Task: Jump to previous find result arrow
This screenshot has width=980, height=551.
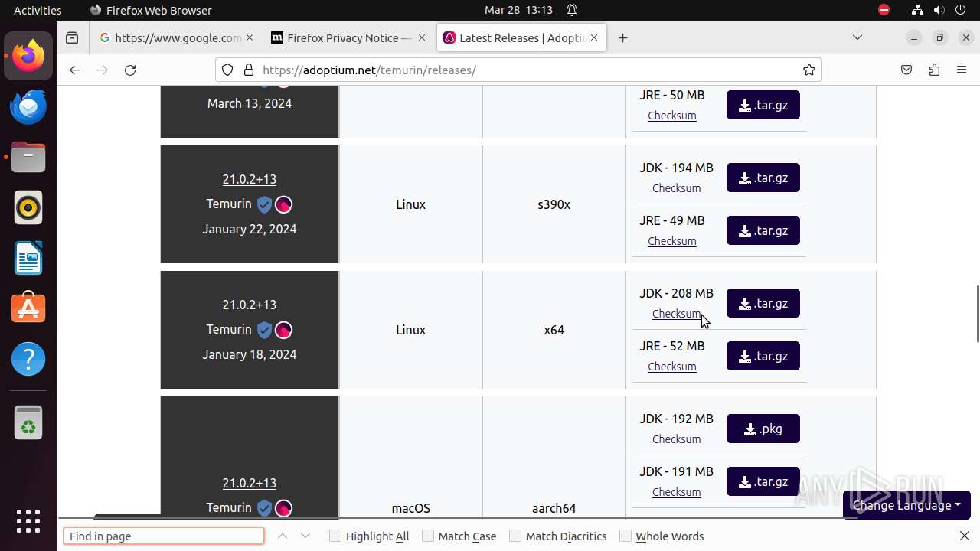Action: [x=283, y=536]
